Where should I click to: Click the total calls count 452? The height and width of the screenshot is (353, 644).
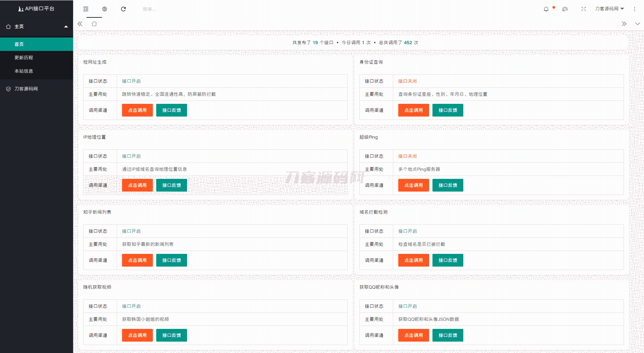pyautogui.click(x=408, y=43)
